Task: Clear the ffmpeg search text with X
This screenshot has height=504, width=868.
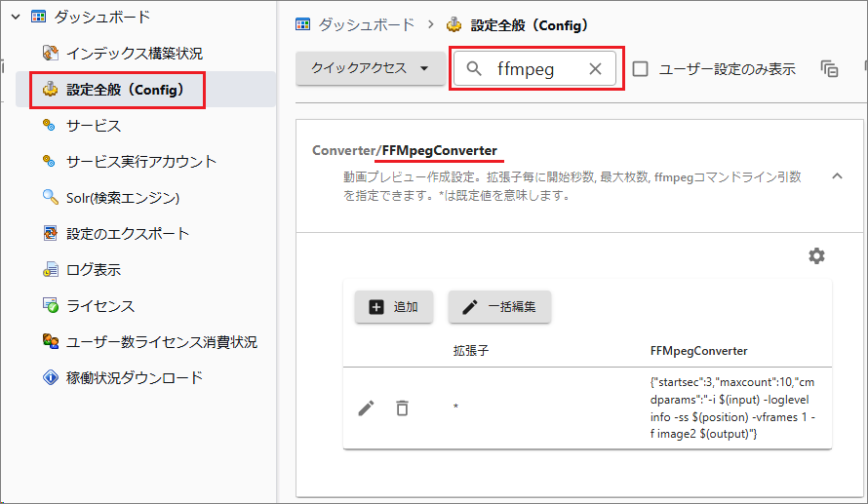Action: 595,69
